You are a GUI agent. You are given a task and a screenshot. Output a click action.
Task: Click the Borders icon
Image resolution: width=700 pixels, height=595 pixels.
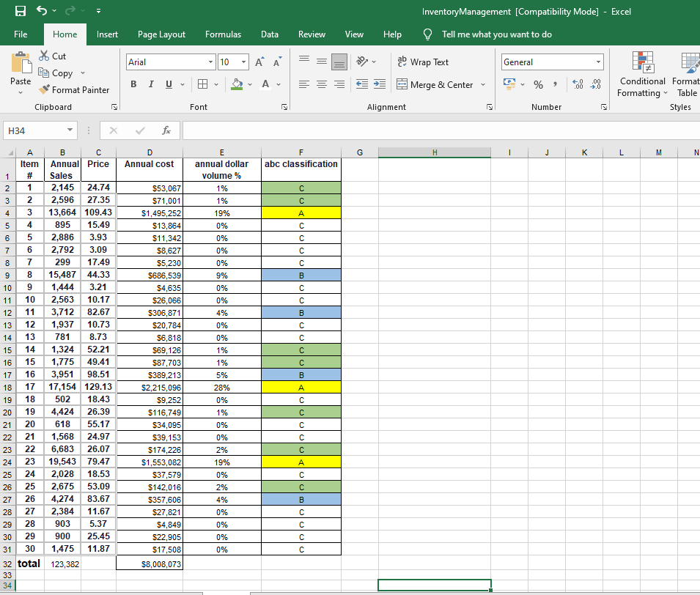[203, 84]
